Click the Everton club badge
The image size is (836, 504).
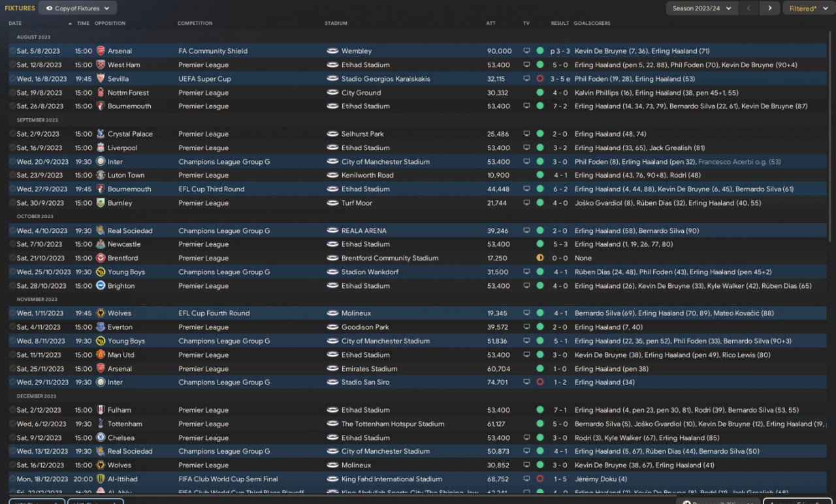(101, 327)
